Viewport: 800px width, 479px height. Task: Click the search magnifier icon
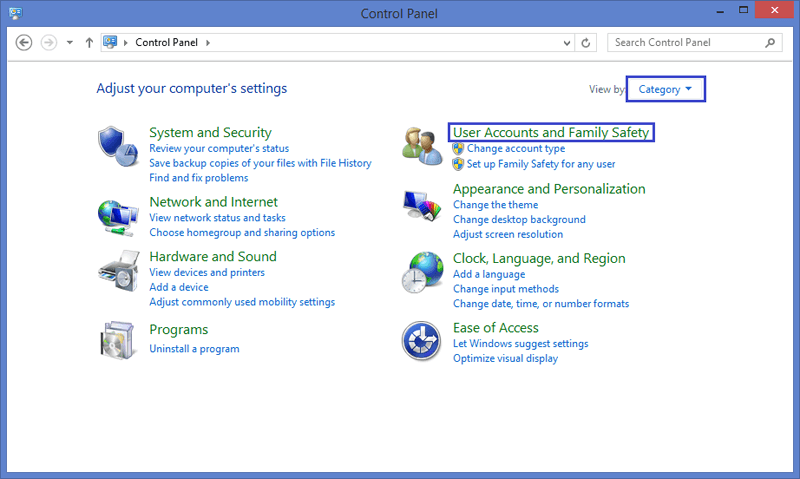click(x=770, y=43)
